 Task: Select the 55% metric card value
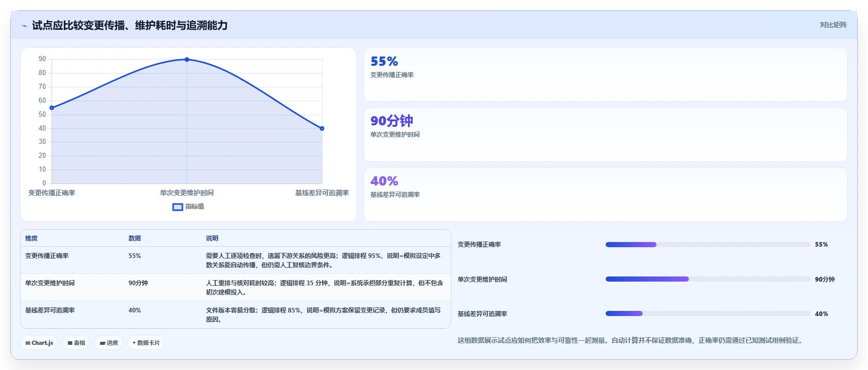point(384,61)
